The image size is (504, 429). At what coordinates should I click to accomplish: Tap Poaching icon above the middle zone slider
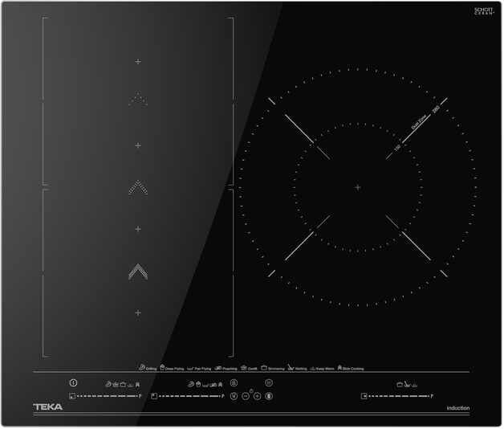click(x=213, y=385)
